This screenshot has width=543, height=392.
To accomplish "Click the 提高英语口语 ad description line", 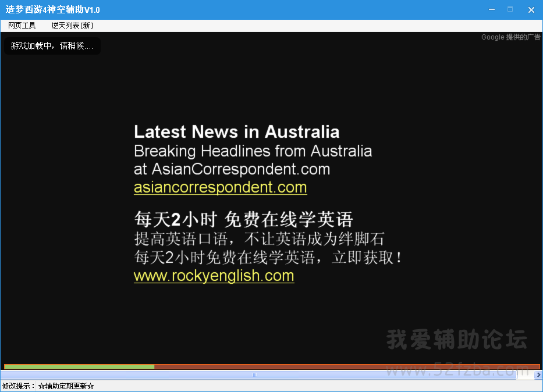I will point(259,238).
